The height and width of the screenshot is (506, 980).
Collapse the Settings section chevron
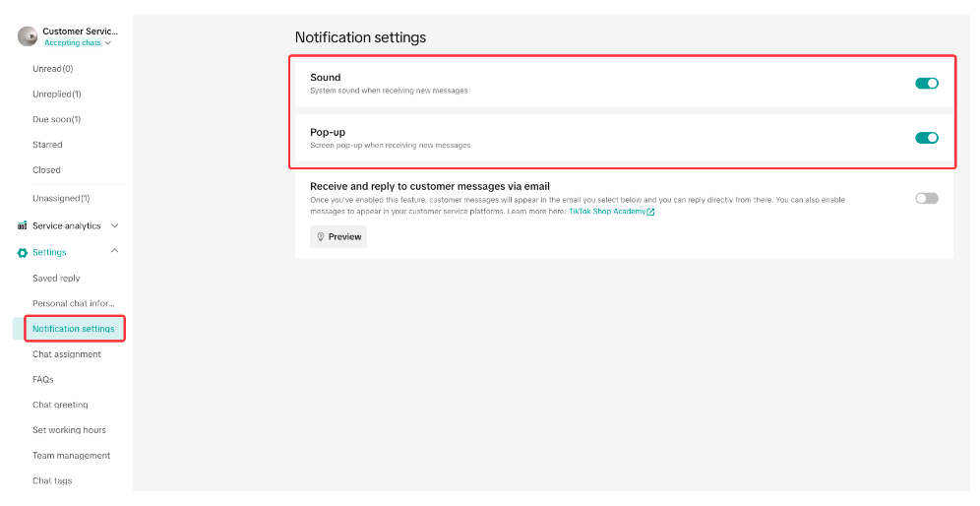click(114, 252)
